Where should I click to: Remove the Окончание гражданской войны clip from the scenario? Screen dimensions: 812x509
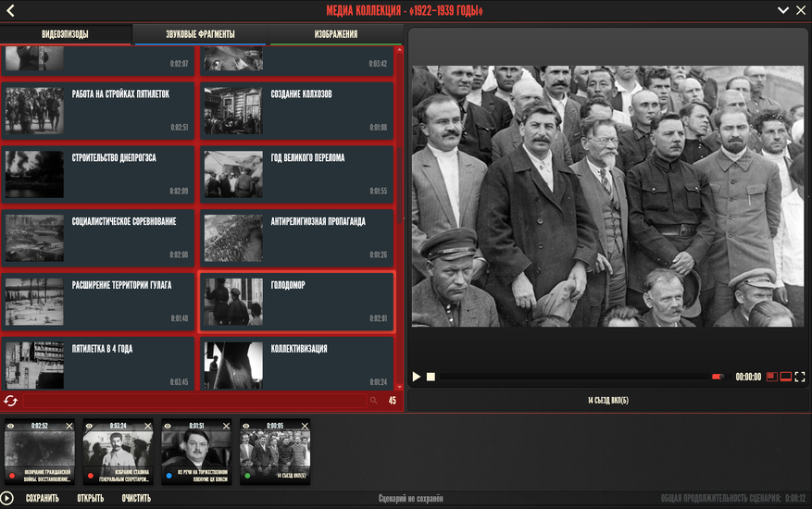click(x=69, y=426)
